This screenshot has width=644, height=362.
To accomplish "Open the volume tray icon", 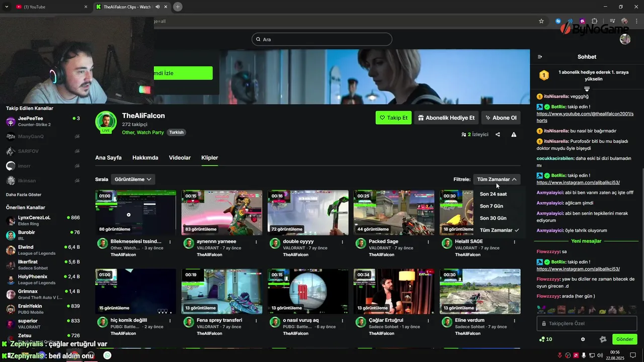I will (600, 355).
